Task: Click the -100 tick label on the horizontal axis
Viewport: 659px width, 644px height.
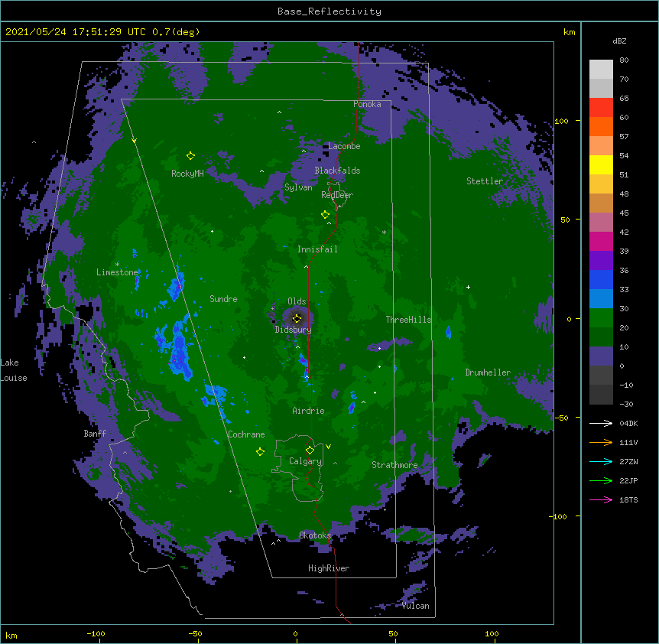Action: click(96, 633)
